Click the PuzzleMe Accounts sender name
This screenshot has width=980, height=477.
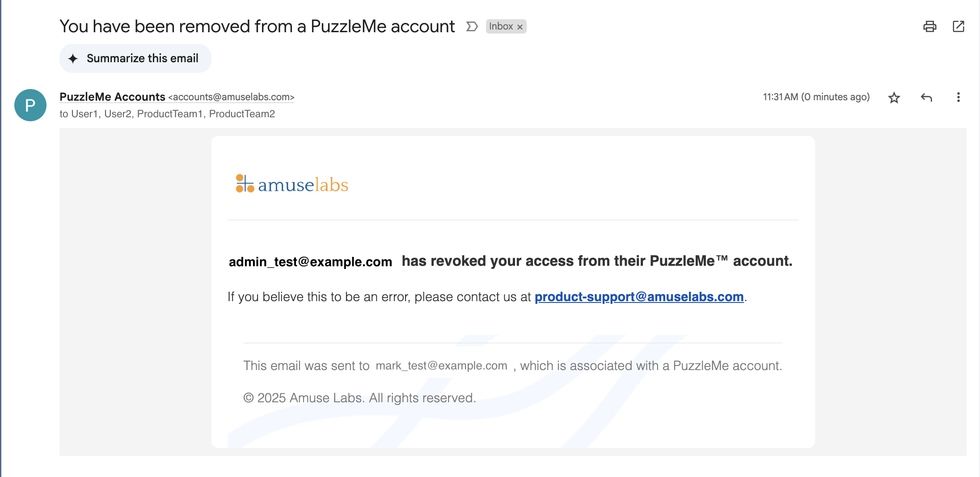112,97
